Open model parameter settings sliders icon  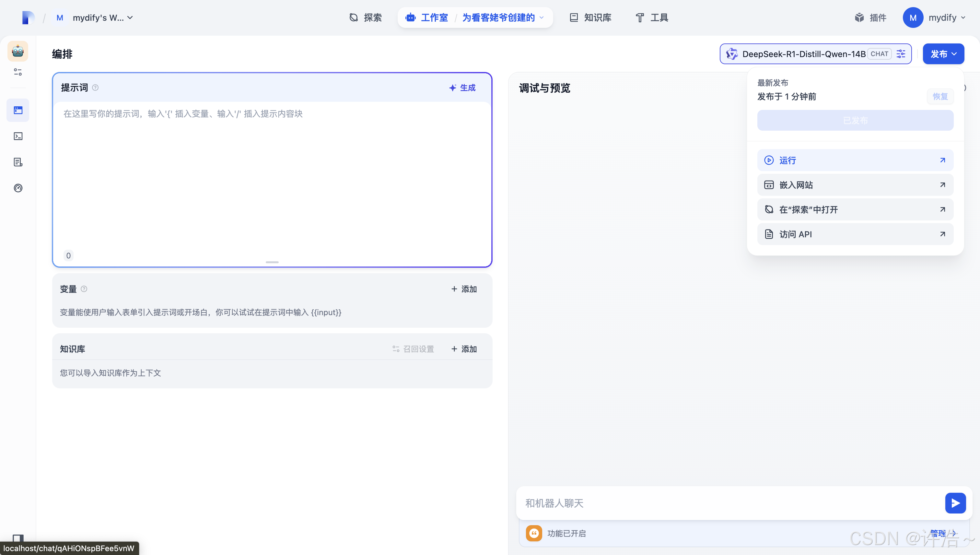[x=901, y=54]
